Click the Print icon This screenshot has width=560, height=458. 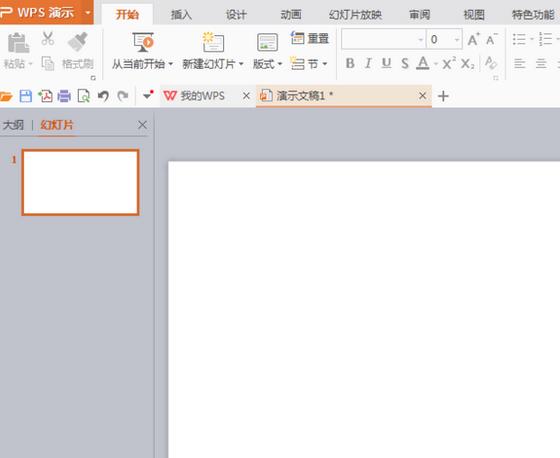(64, 96)
